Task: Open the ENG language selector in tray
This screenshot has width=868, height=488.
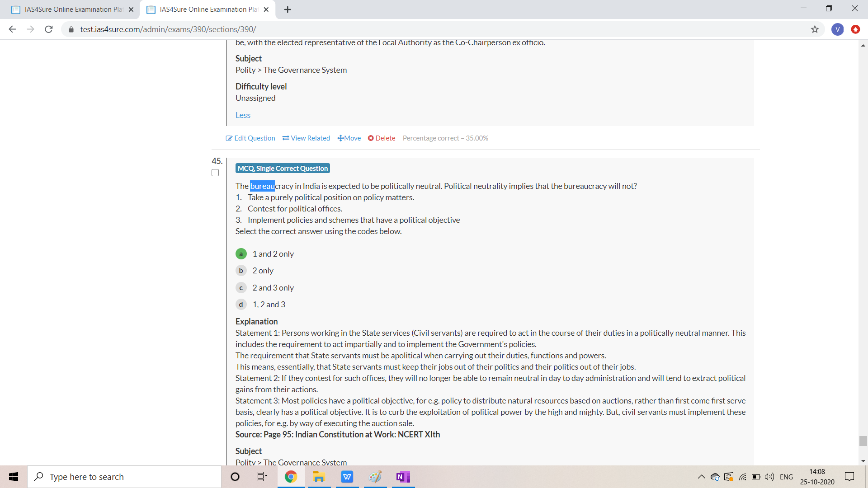Action: [x=786, y=477]
